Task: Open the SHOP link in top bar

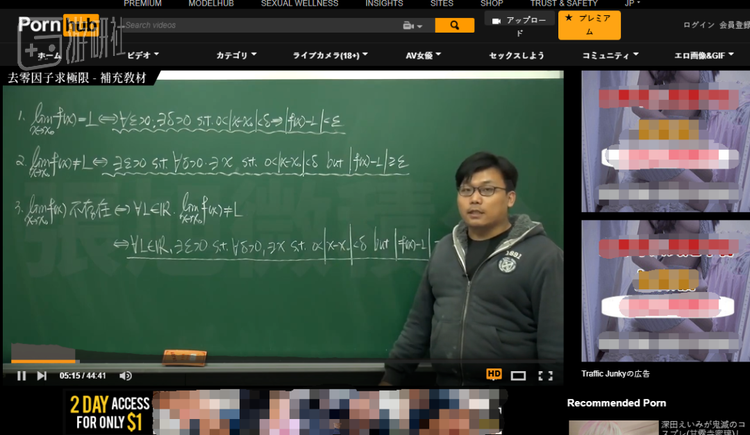Action: coord(491,4)
